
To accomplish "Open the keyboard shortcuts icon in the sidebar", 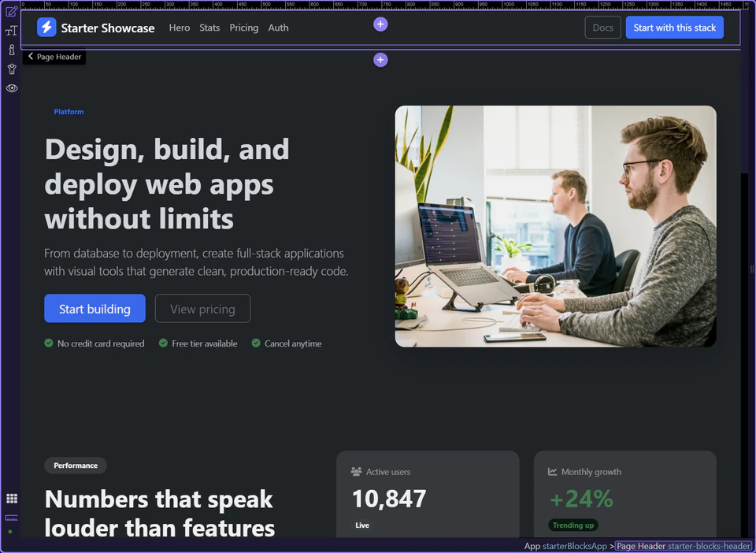I will pos(11,518).
